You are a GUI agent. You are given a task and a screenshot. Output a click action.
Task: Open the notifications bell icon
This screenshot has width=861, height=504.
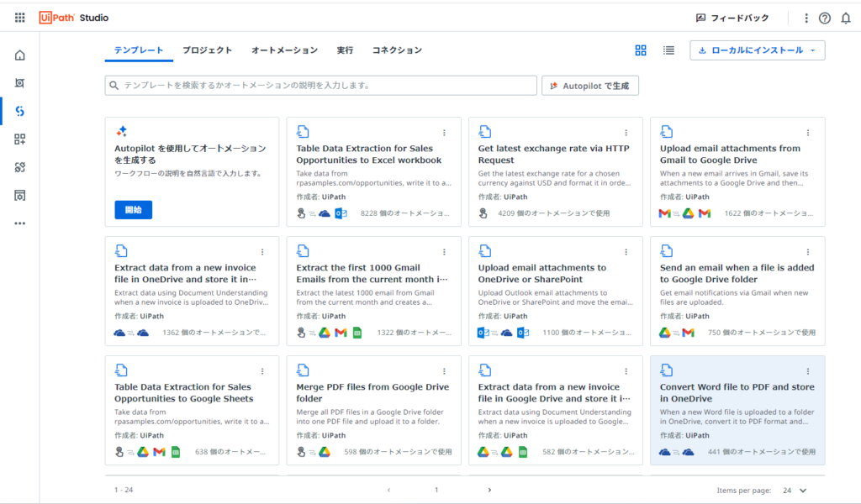[845, 18]
